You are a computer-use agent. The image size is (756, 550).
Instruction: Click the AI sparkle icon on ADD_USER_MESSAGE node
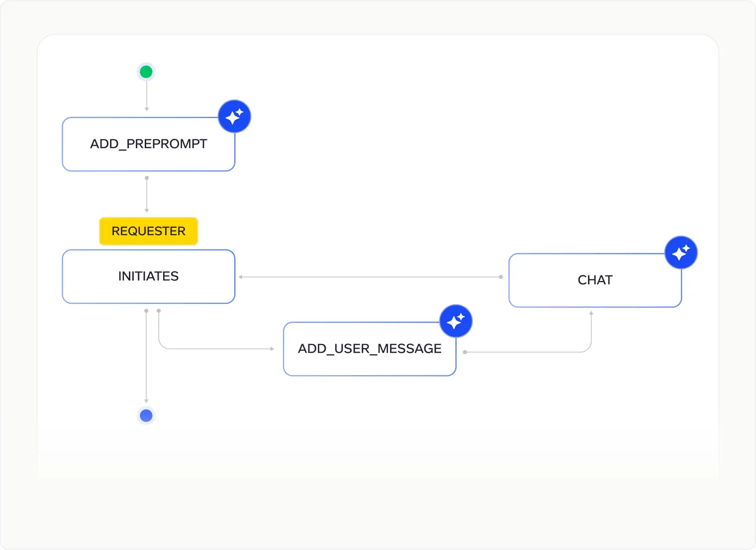pyautogui.click(x=456, y=321)
